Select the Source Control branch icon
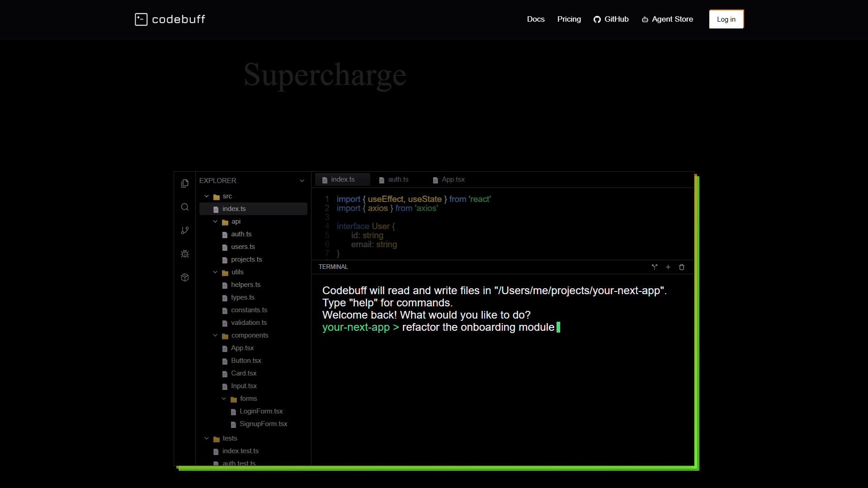This screenshot has height=488, width=868. (x=184, y=230)
